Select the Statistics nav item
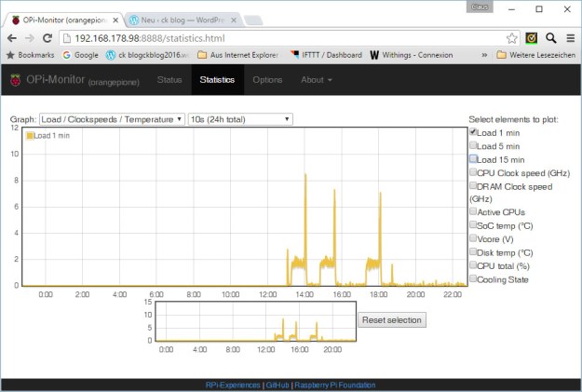This screenshot has height=392, width=582. (217, 80)
